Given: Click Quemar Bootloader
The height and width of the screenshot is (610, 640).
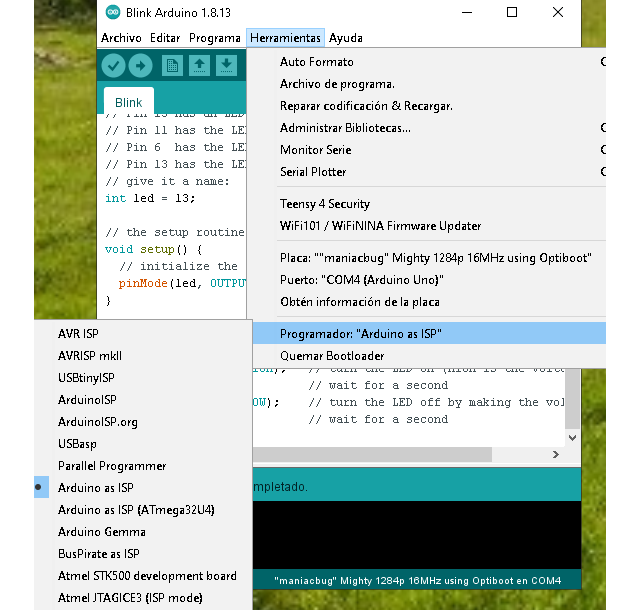Looking at the screenshot, I should point(331,355).
